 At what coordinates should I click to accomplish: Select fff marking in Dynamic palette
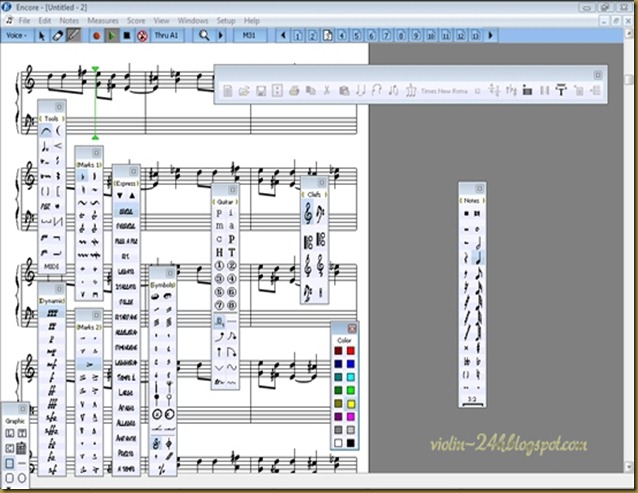click(52, 404)
